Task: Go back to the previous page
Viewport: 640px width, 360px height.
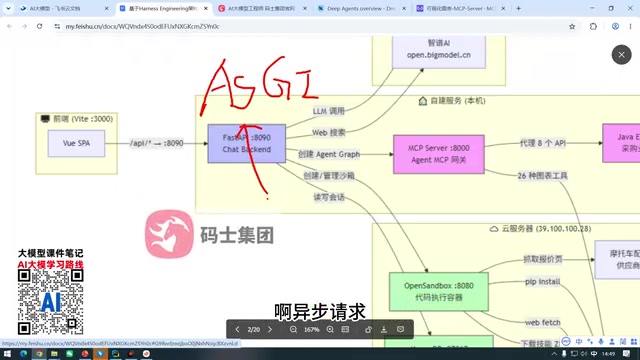Action: coord(9,26)
